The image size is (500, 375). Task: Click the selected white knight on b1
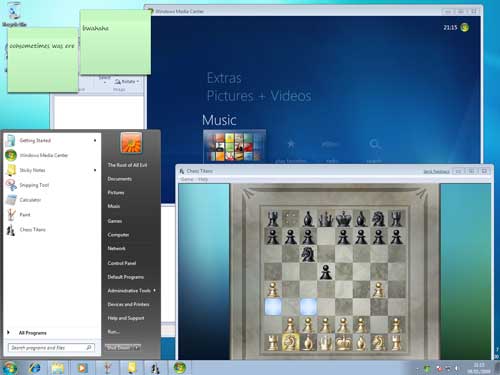click(290, 342)
